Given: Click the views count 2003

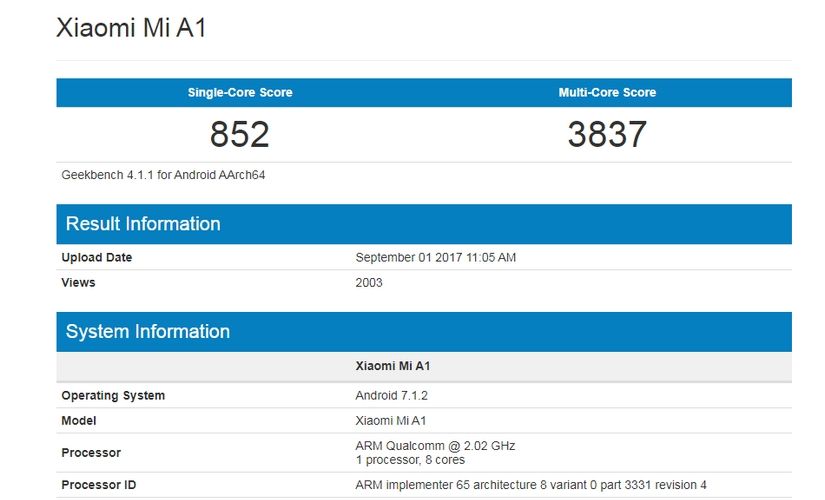Looking at the screenshot, I should coord(369,283).
